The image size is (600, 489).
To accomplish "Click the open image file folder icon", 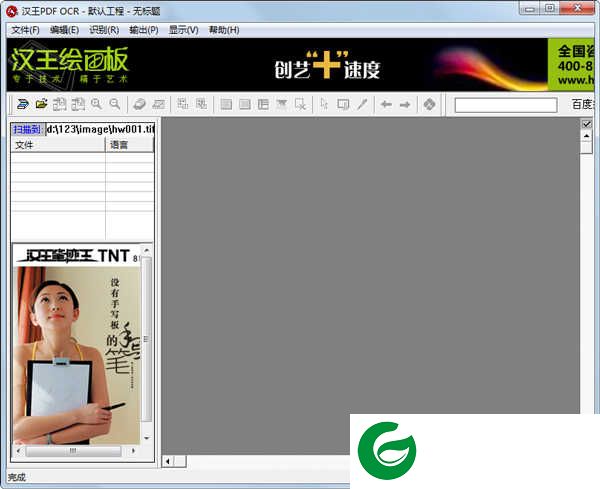I will click(41, 104).
